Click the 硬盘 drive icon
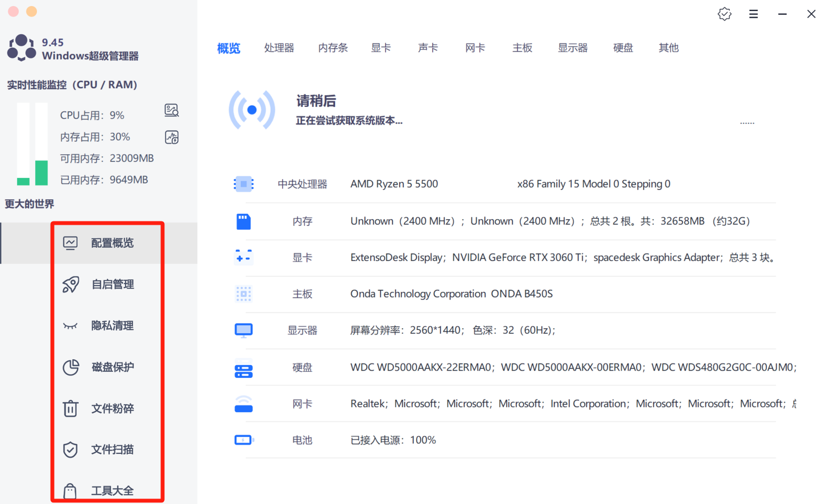The width and height of the screenshot is (824, 504). 243,367
